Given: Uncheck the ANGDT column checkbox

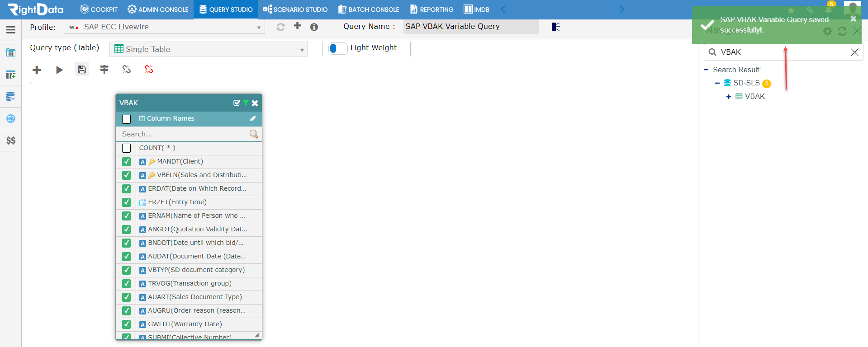Looking at the screenshot, I should pyautogui.click(x=127, y=230).
